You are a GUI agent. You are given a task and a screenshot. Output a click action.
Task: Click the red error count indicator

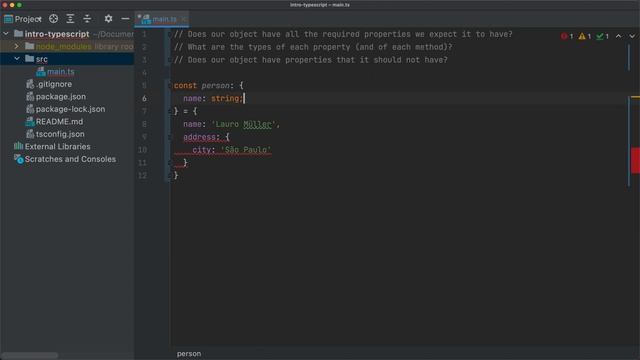[567, 36]
